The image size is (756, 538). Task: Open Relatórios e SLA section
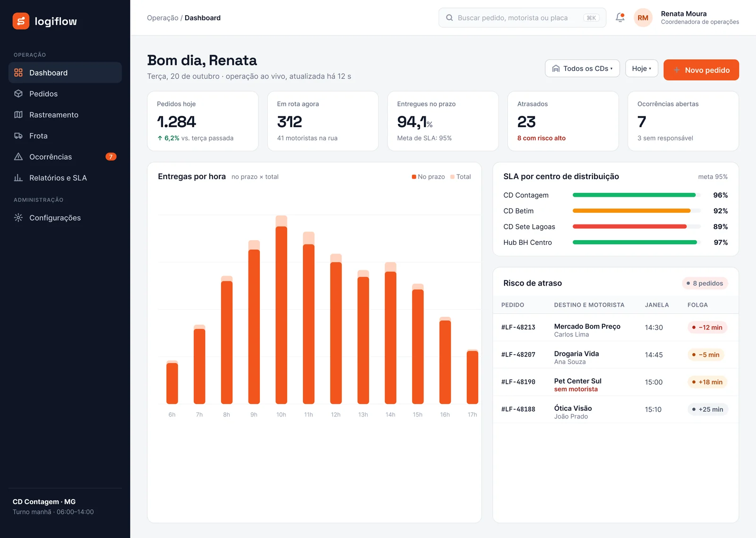[x=65, y=178]
